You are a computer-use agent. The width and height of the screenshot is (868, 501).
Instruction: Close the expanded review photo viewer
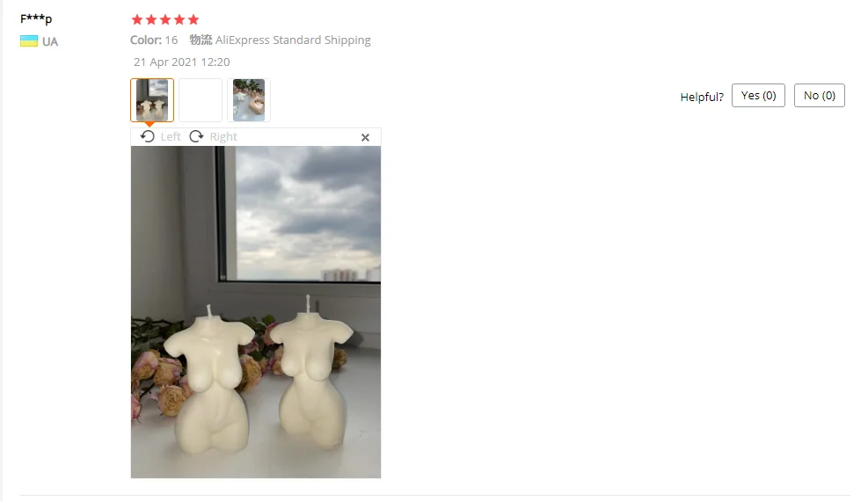point(365,138)
